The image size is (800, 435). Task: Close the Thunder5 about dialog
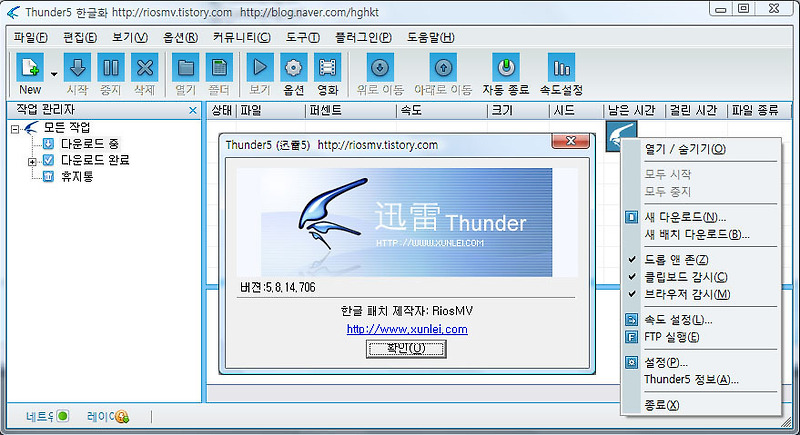tap(570, 141)
